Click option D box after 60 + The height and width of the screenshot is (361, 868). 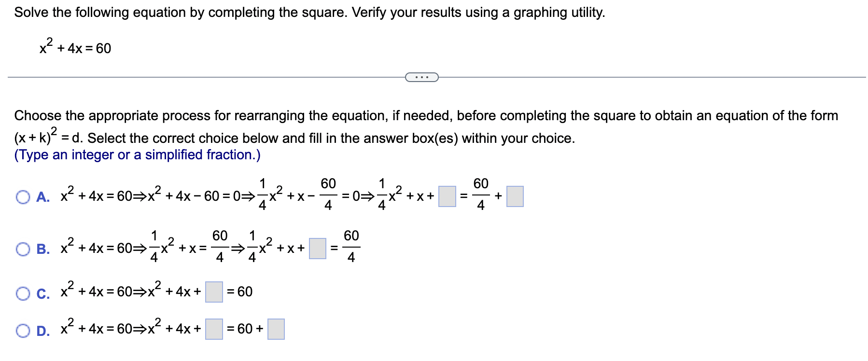(x=276, y=329)
